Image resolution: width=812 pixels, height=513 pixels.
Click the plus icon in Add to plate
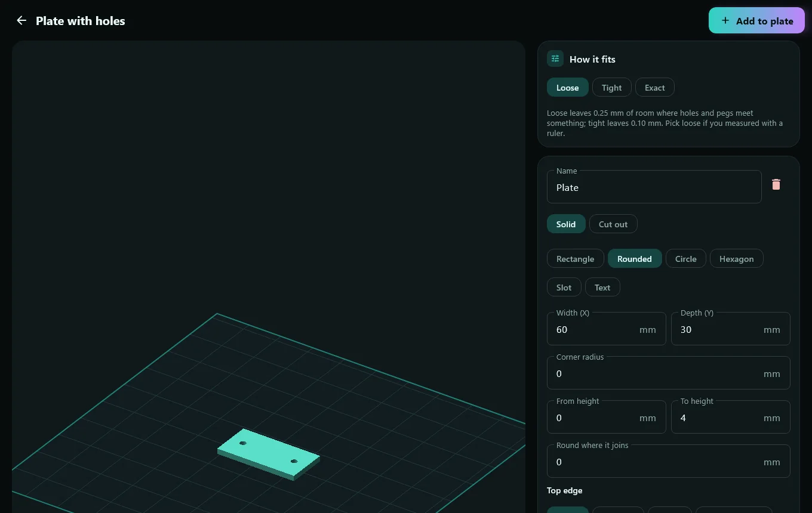pos(725,20)
